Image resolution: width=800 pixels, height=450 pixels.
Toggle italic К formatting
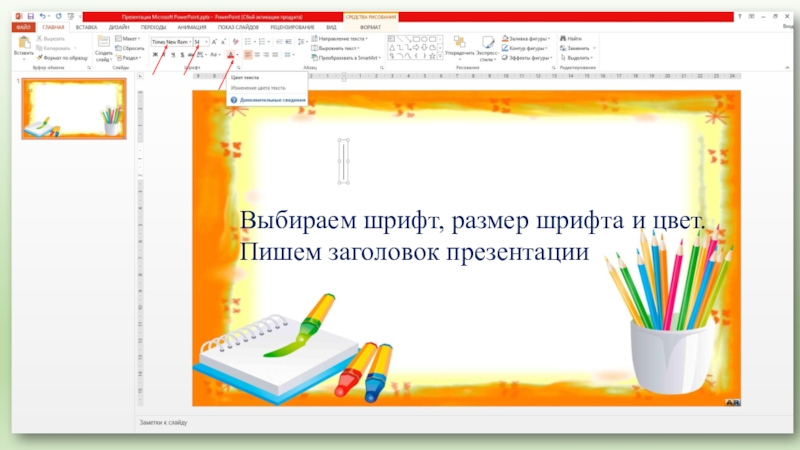(x=164, y=55)
